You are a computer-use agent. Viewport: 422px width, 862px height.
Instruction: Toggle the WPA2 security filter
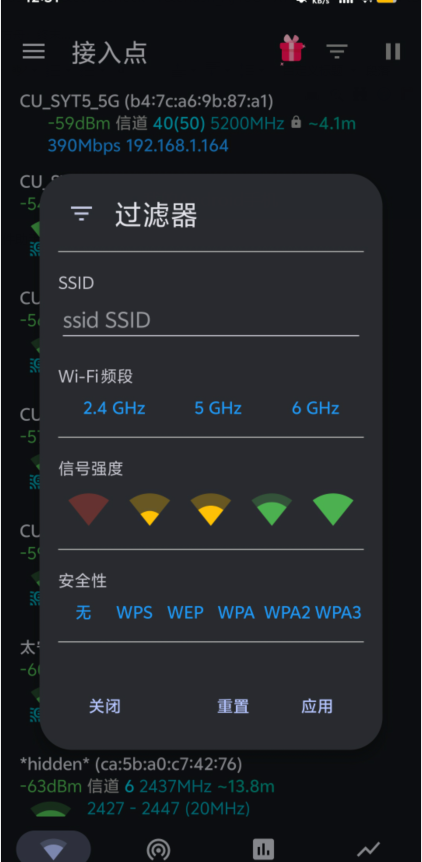click(x=287, y=612)
